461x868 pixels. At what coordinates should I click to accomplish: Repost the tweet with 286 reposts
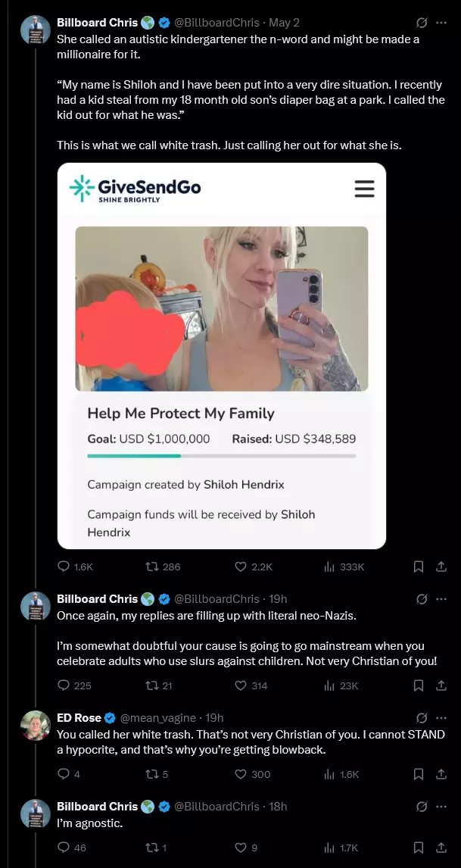click(x=163, y=567)
